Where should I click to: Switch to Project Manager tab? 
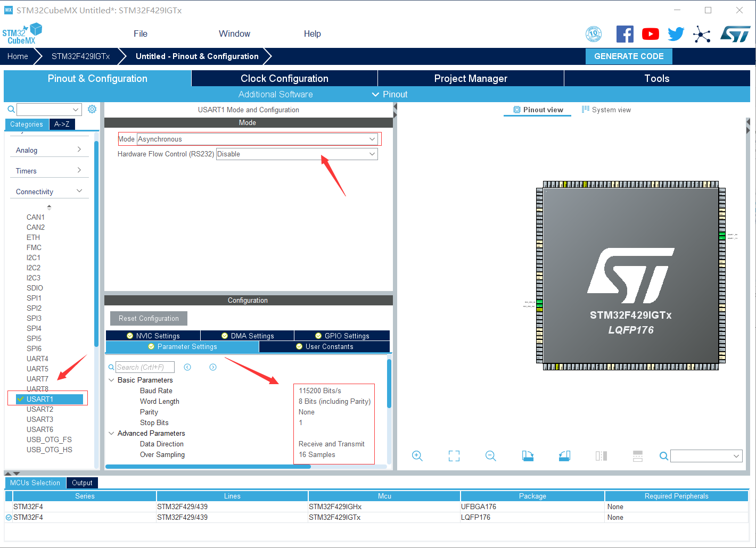pyautogui.click(x=471, y=78)
